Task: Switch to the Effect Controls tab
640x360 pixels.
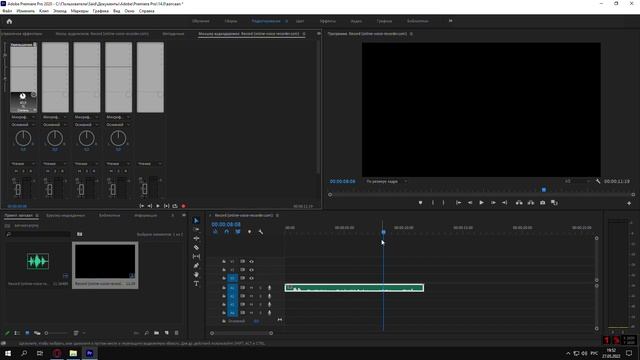Action: [22, 34]
